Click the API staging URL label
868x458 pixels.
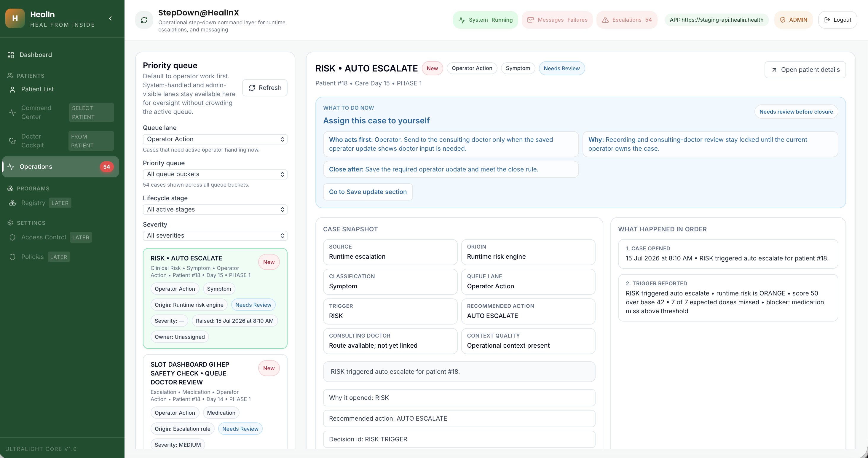717,20
